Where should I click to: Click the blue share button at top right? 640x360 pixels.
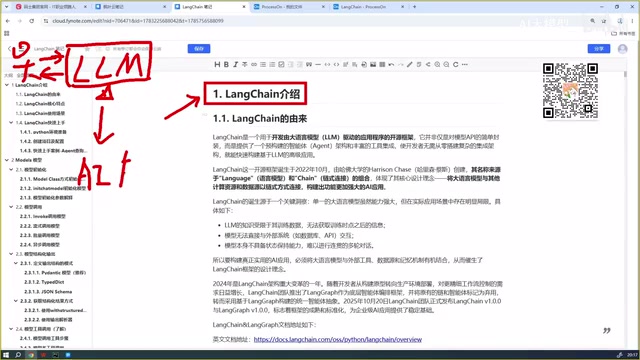tap(599, 49)
